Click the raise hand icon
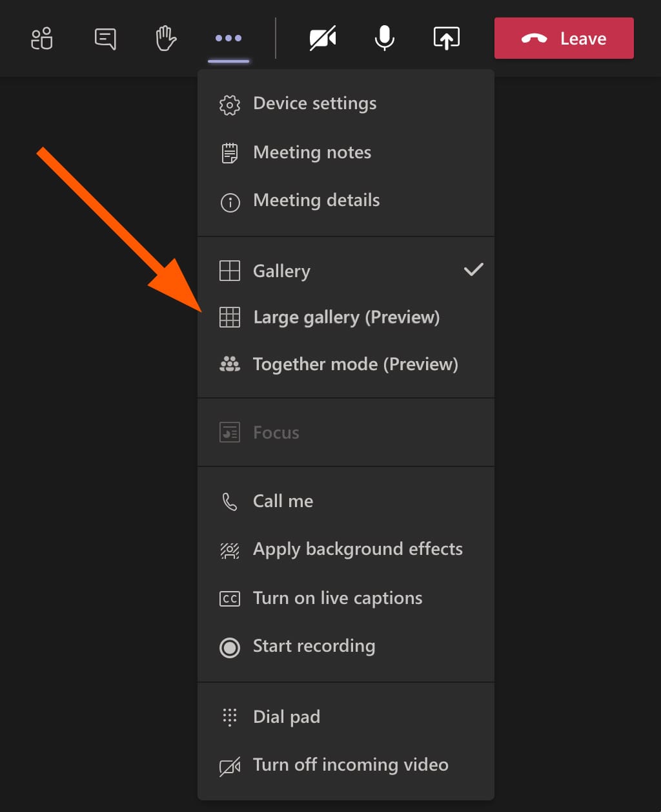 pyautogui.click(x=165, y=38)
